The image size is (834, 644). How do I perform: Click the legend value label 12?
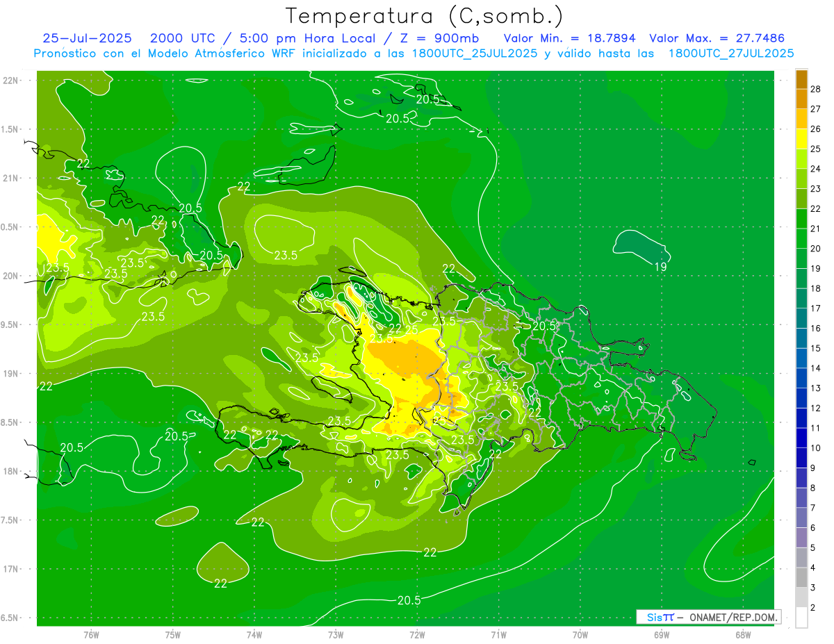point(816,408)
